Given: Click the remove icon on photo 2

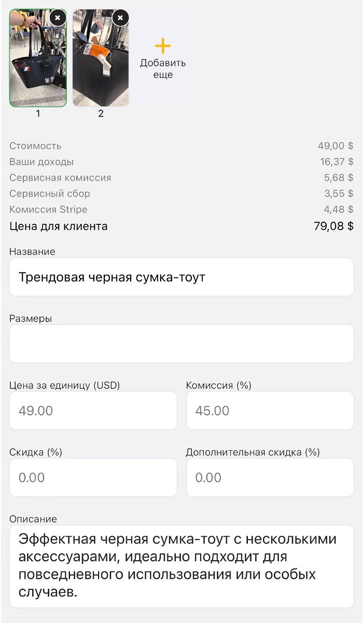Looking at the screenshot, I should tap(120, 18).
